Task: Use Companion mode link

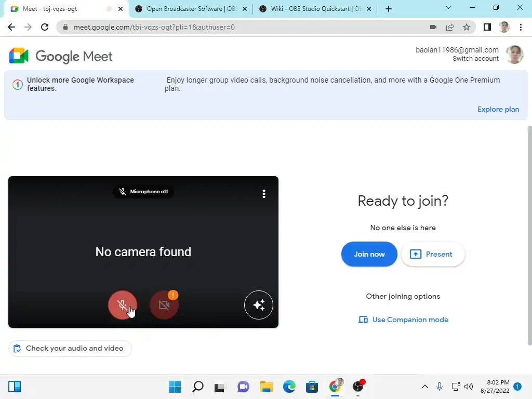Action: (x=403, y=320)
